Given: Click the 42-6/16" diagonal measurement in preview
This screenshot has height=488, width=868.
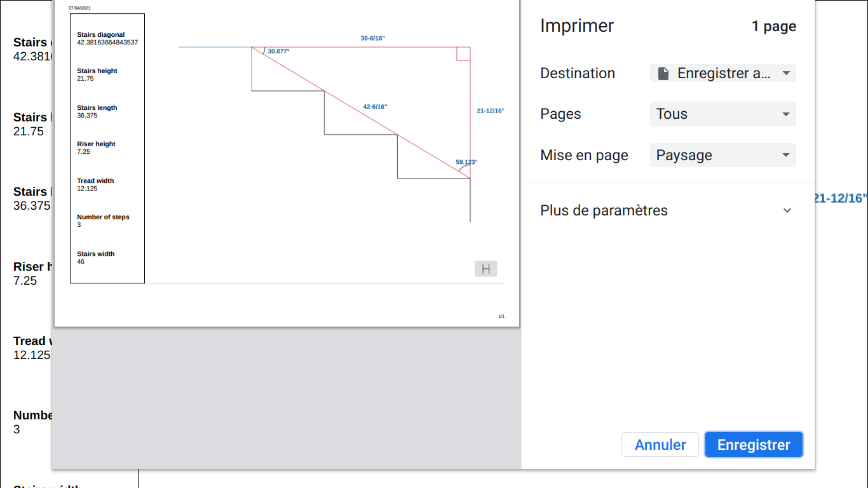Looking at the screenshot, I should click(375, 107).
